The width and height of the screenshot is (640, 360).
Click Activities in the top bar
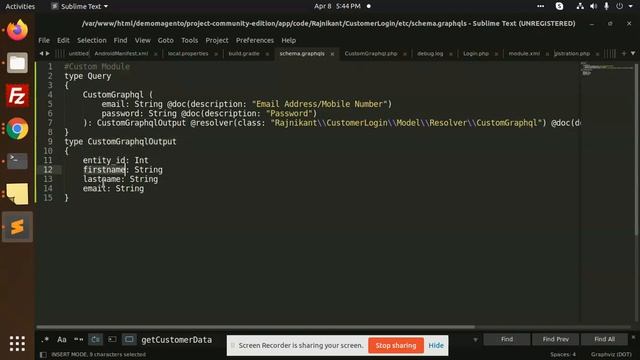[x=20, y=6]
